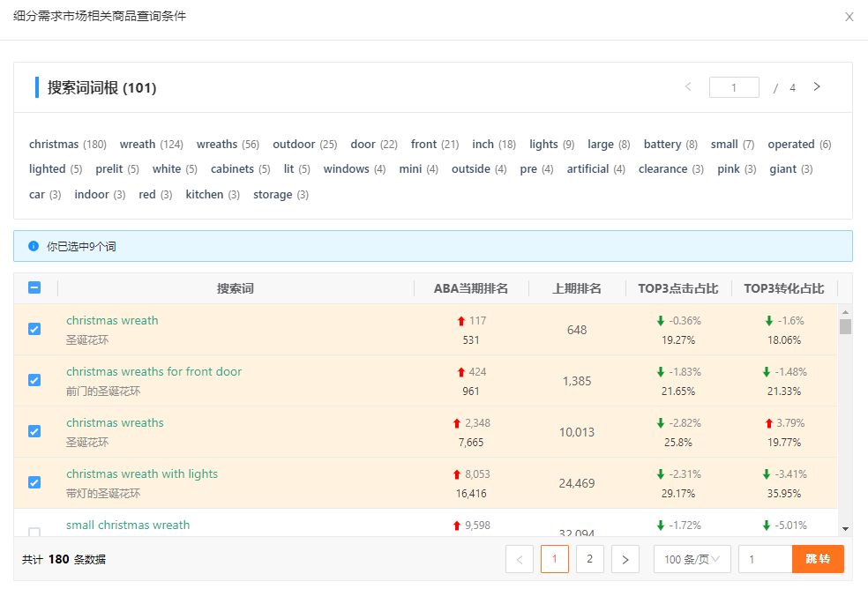Click previous page arrow in table pagination
The height and width of the screenshot is (589, 868).
click(520, 559)
